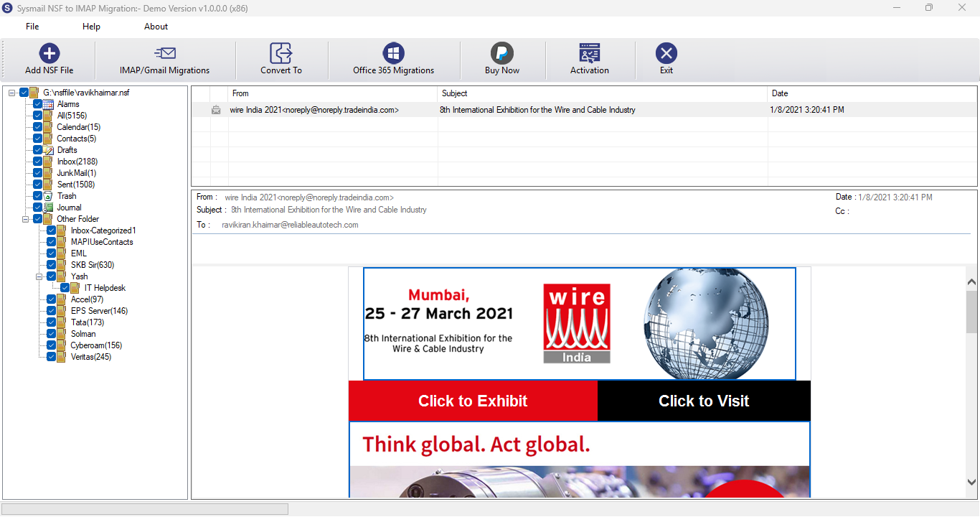
Task: Click the Journal notebook icon
Action: click(49, 208)
